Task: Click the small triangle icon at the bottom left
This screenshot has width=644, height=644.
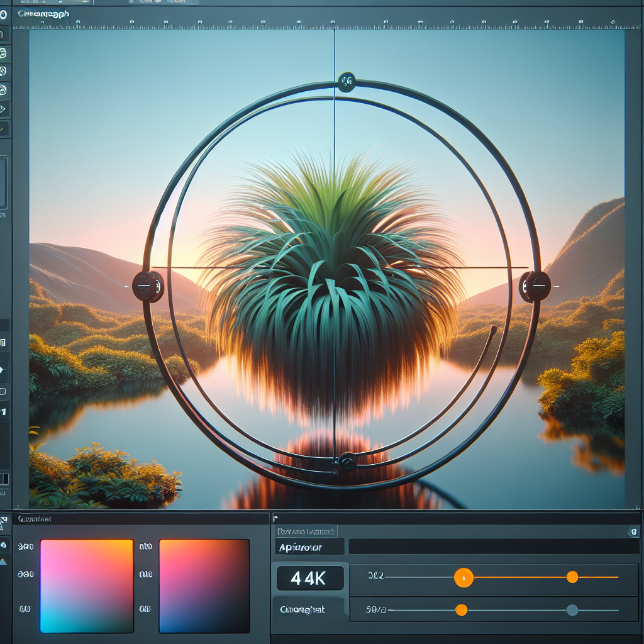Action: (x=3, y=561)
